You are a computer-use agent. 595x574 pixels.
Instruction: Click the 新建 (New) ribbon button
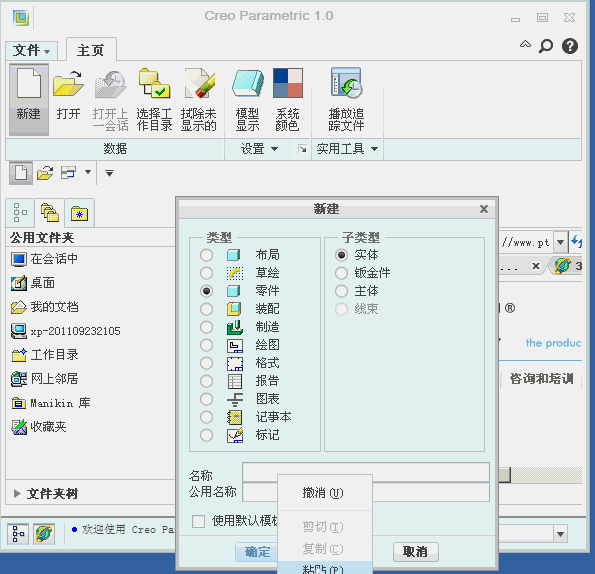28,99
